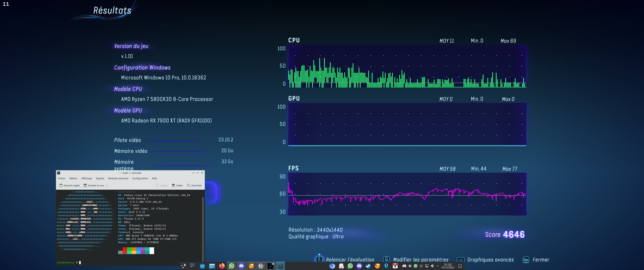This screenshot has width=644, height=270.
Task: Click the Coller paste icon
Action: click(x=174, y=186)
